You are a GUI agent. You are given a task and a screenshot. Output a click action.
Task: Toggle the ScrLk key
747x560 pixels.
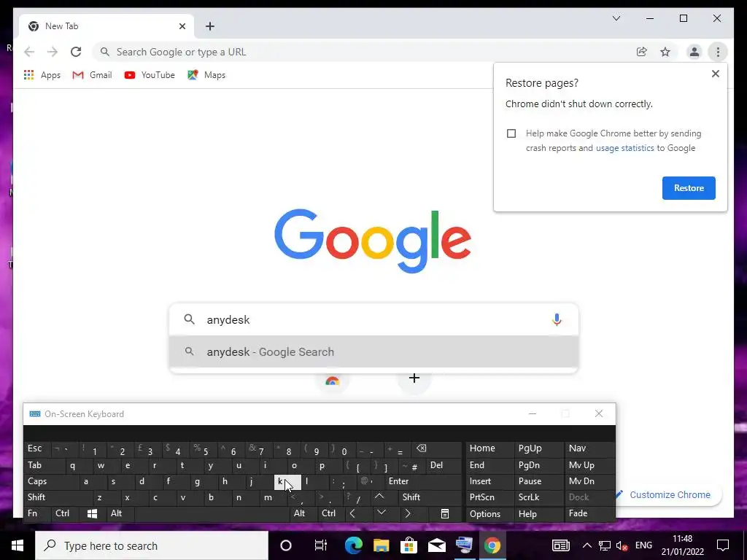pyautogui.click(x=538, y=497)
